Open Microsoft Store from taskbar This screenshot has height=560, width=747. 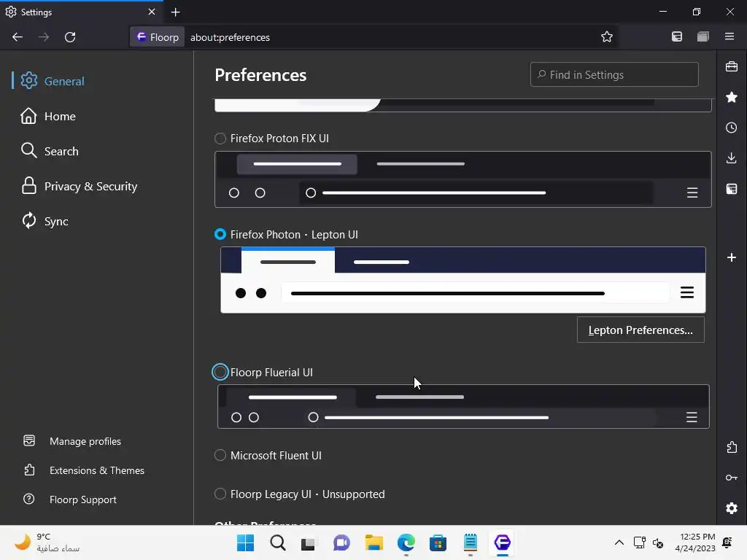438,542
